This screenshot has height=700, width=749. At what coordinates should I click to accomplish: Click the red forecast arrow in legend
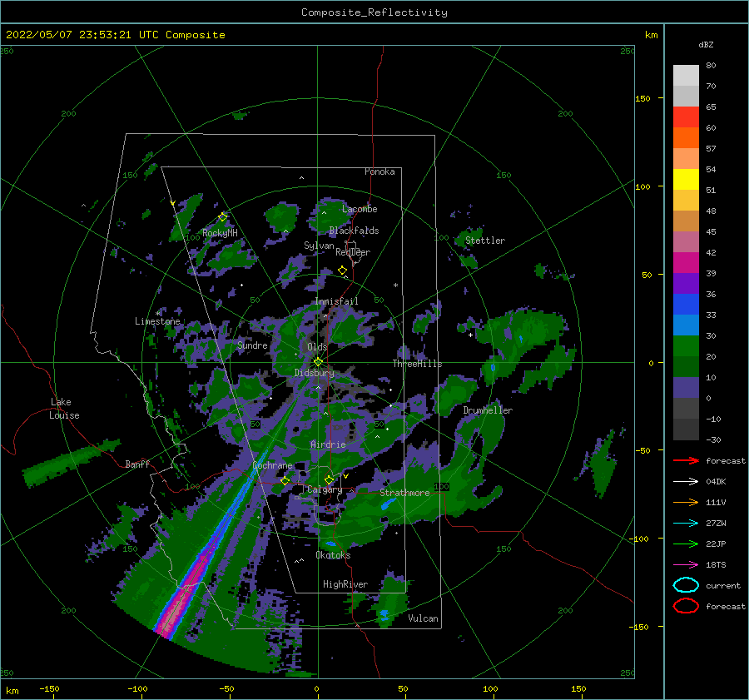(686, 460)
